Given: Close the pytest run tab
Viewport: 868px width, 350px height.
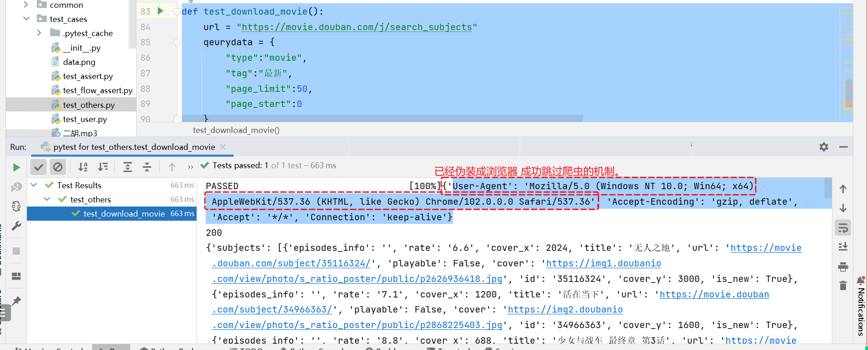Looking at the screenshot, I should coord(223,147).
